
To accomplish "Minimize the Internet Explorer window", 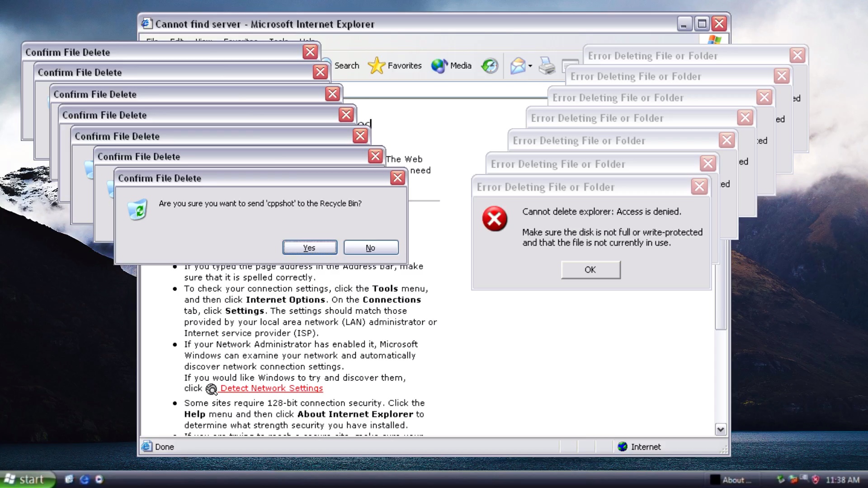I will point(684,23).
